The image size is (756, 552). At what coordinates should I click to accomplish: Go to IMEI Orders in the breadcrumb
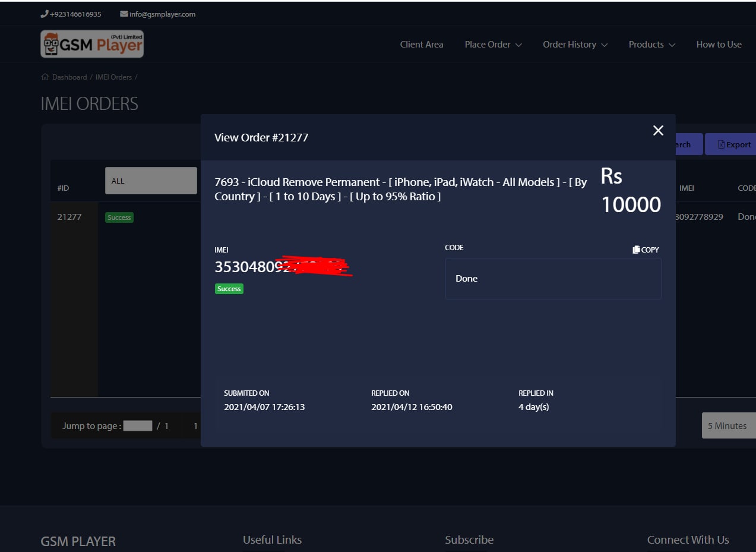113,77
